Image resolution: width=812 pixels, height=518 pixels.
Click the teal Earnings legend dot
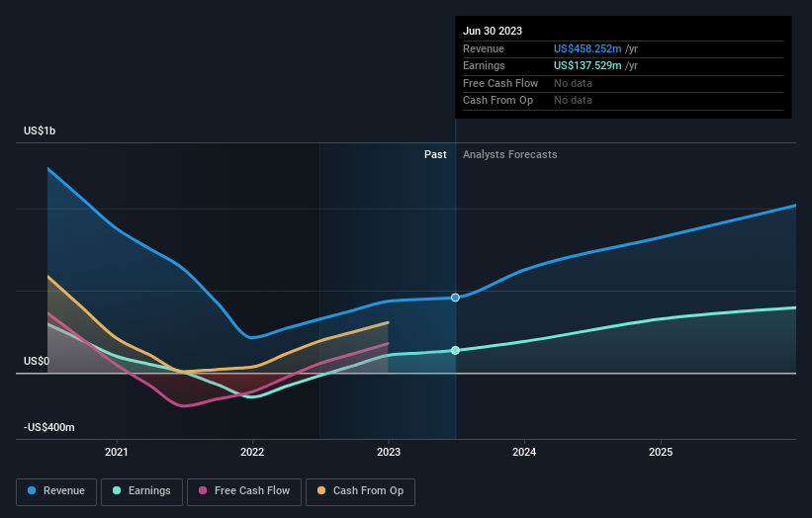[117, 490]
